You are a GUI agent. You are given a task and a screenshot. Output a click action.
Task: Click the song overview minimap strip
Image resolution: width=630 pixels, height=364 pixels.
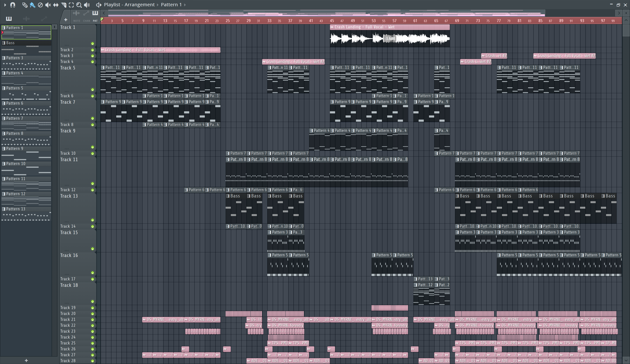point(326,13)
